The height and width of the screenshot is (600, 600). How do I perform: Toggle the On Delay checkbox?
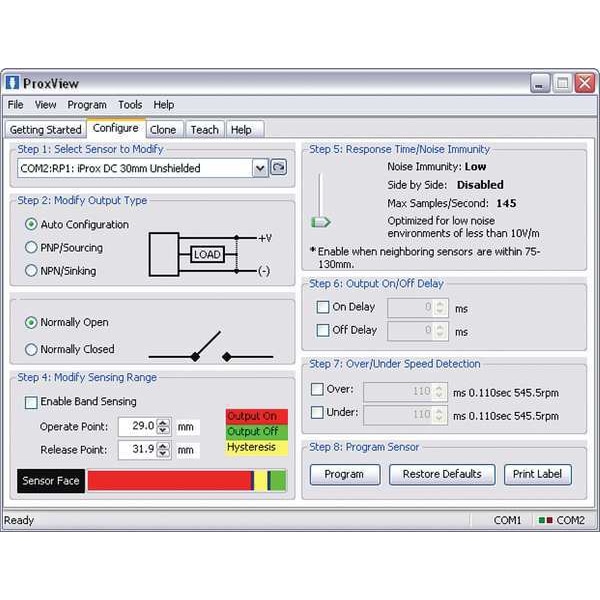tap(322, 307)
